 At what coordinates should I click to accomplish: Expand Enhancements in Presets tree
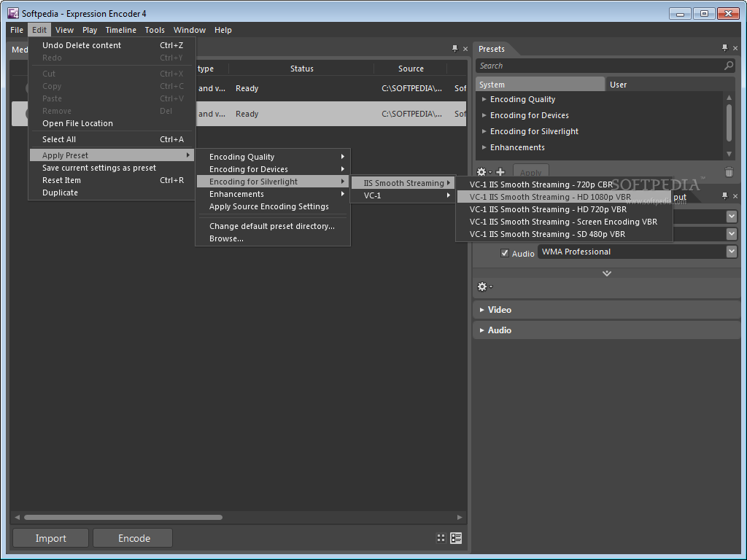coord(484,147)
